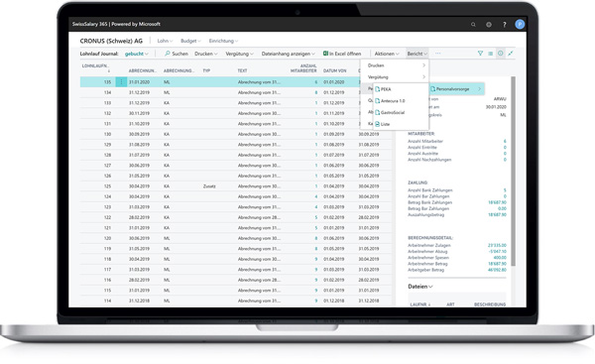Viewport: 595px width, 364px height.
Task: Sort by Datum von column header
Action: (x=335, y=70)
